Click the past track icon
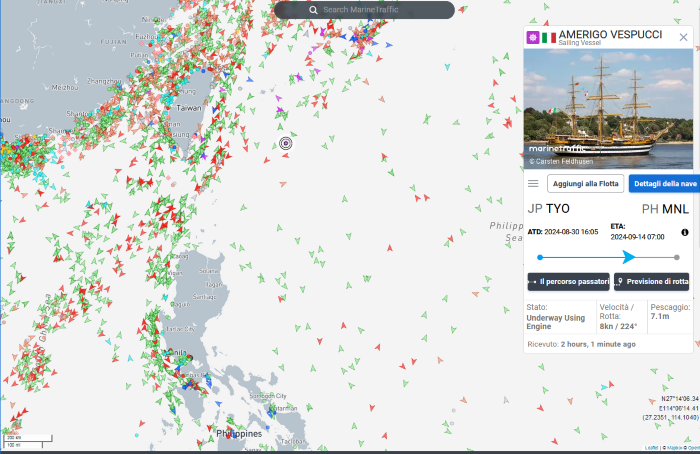Viewport: 700px width, 454px height. point(532,282)
